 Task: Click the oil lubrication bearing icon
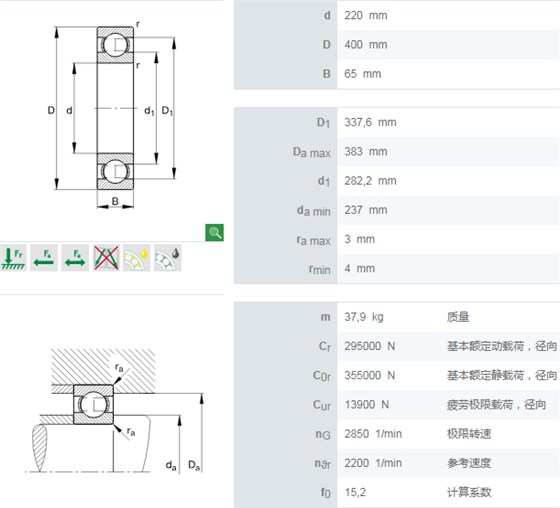(x=136, y=258)
